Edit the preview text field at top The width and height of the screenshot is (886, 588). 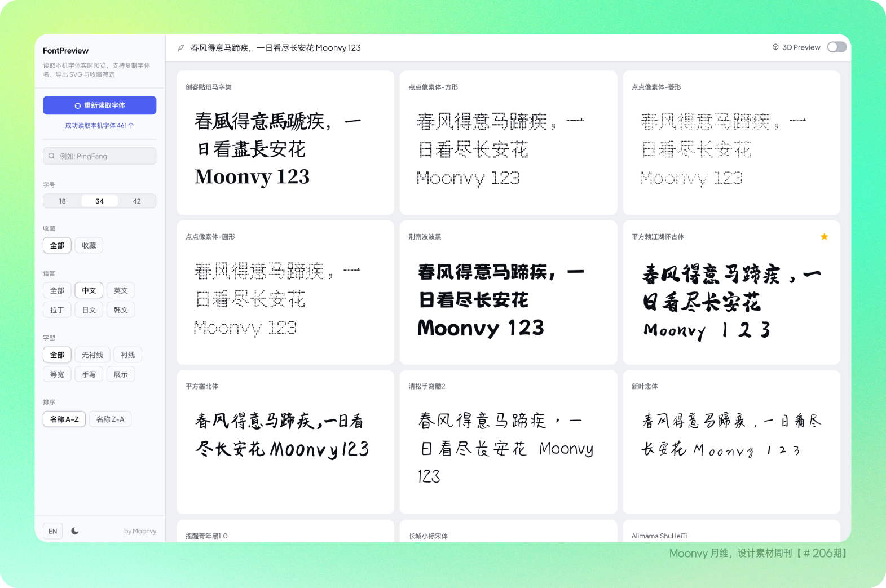(395, 48)
